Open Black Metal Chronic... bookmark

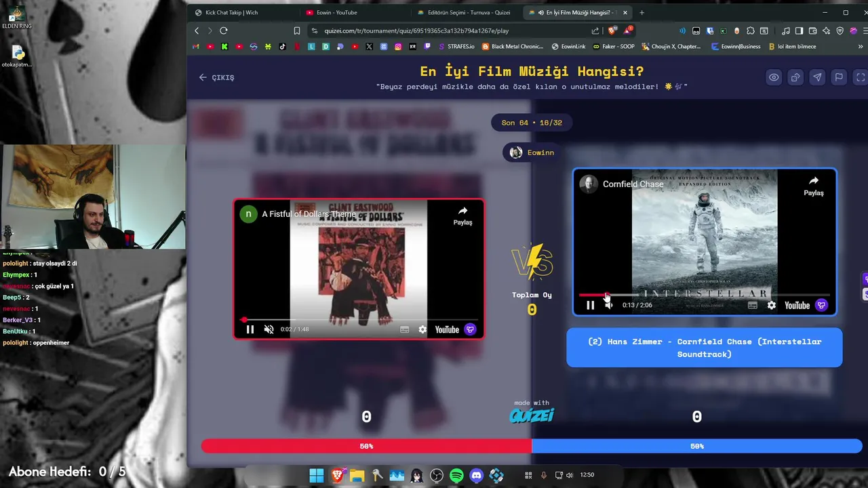click(513, 47)
